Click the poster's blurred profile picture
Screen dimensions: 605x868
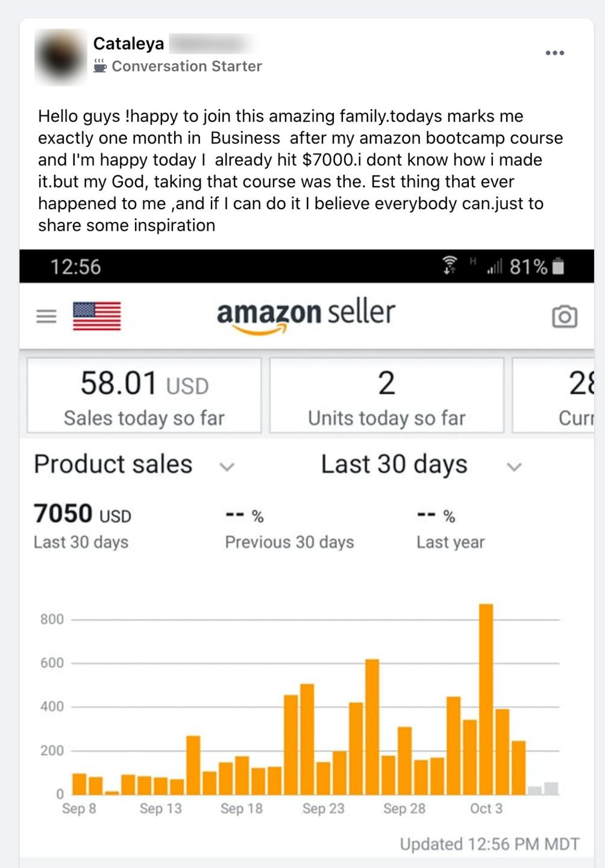[x=60, y=57]
